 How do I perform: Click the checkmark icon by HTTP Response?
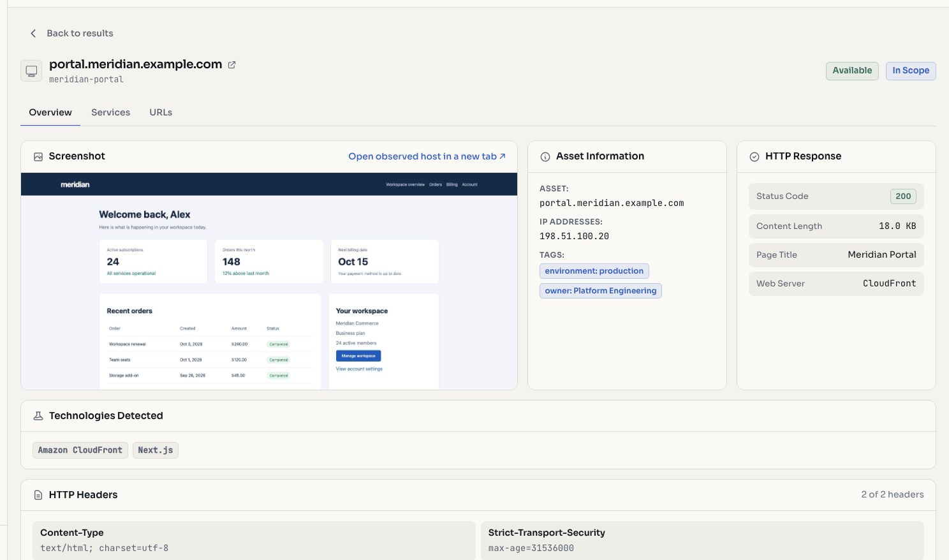(x=754, y=156)
